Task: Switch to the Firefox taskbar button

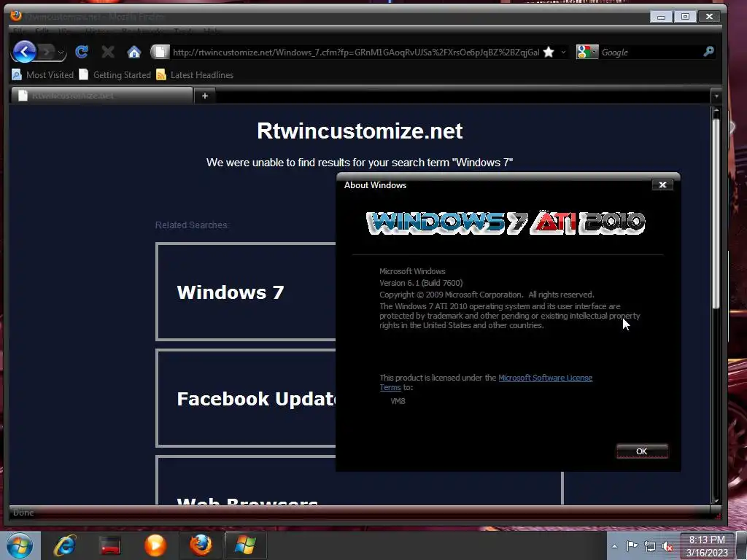Action: coord(201,545)
